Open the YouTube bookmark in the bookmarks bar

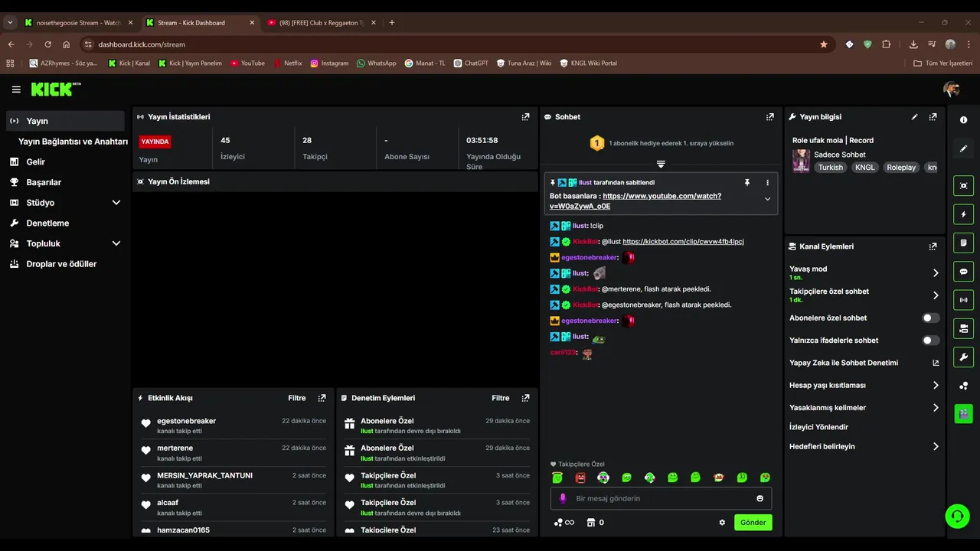(247, 64)
